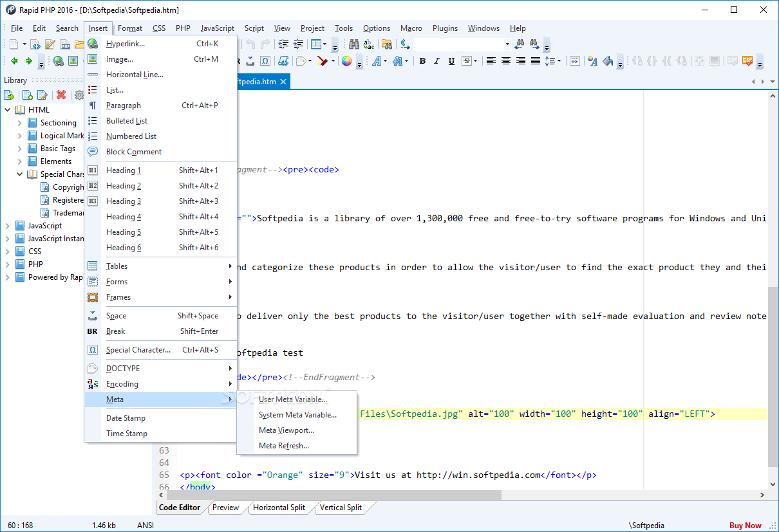Expand the Sectioning library node
The image size is (779, 532).
click(x=20, y=123)
